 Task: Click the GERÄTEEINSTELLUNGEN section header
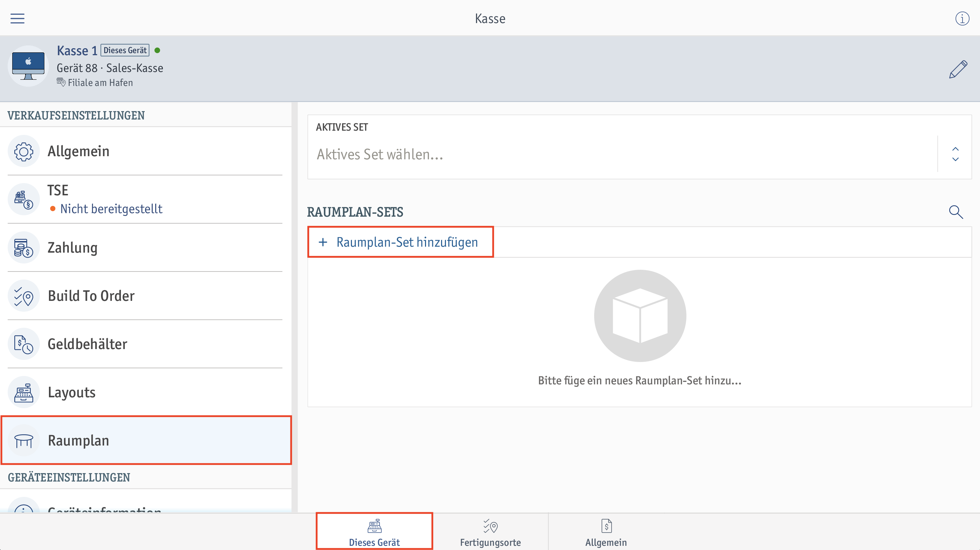click(x=69, y=477)
